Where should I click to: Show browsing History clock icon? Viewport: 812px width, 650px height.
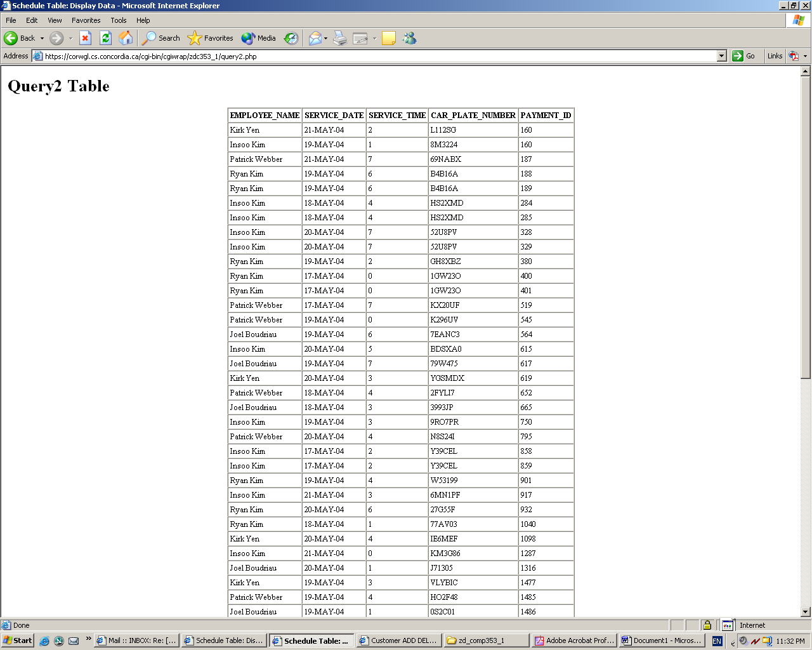tap(291, 38)
